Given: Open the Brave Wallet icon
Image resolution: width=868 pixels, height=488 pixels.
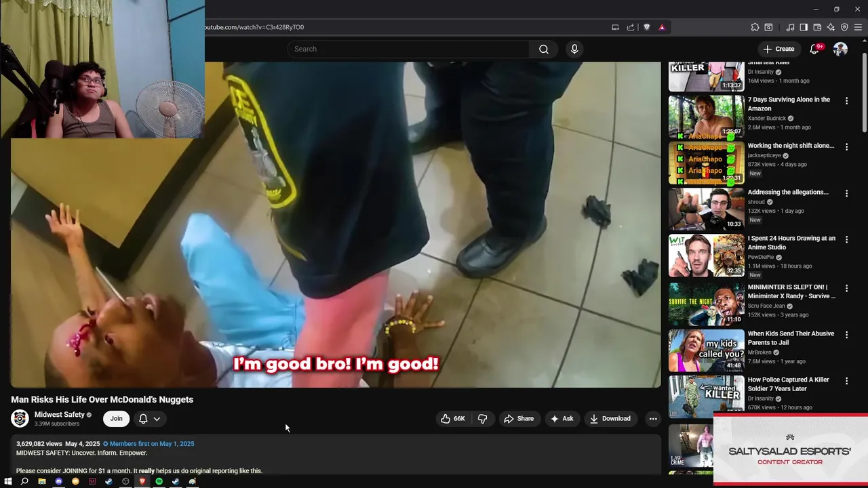Looking at the screenshot, I should pos(817,27).
